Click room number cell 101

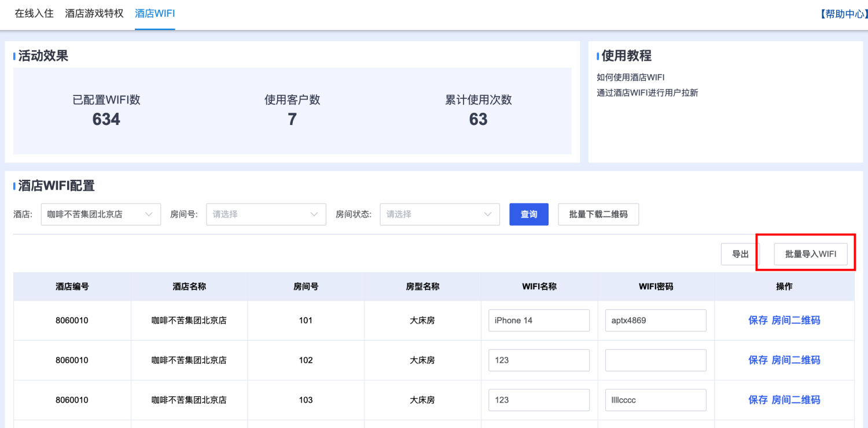pyautogui.click(x=306, y=320)
